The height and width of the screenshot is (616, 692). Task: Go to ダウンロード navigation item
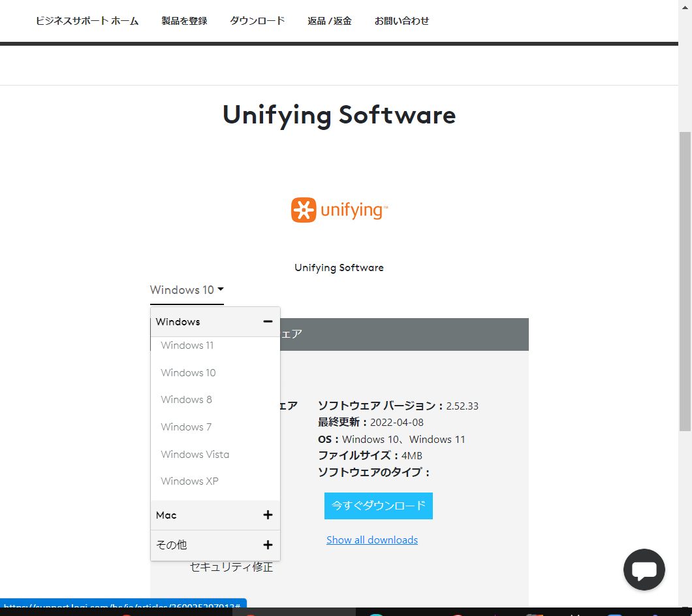click(x=257, y=21)
